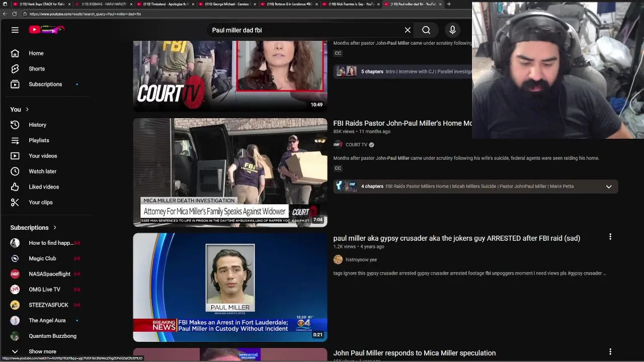
Task: Click the browser address bar URL
Action: pyautogui.click(x=85, y=14)
